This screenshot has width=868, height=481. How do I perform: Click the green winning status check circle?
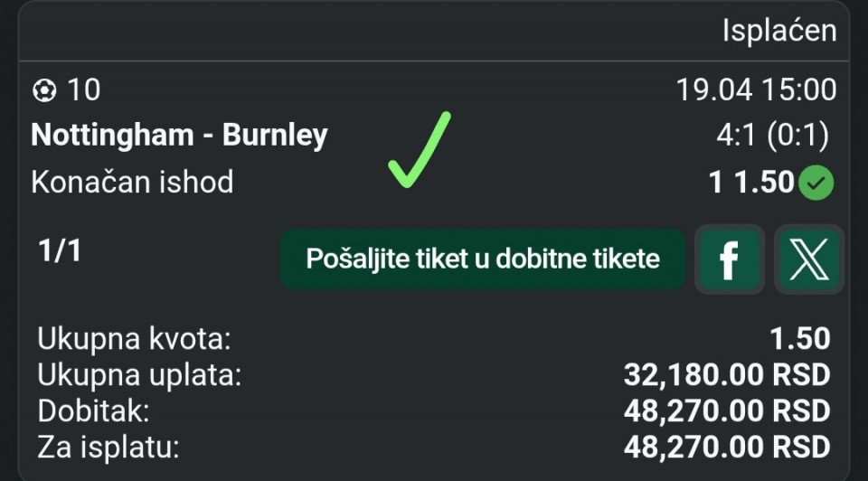(x=819, y=184)
